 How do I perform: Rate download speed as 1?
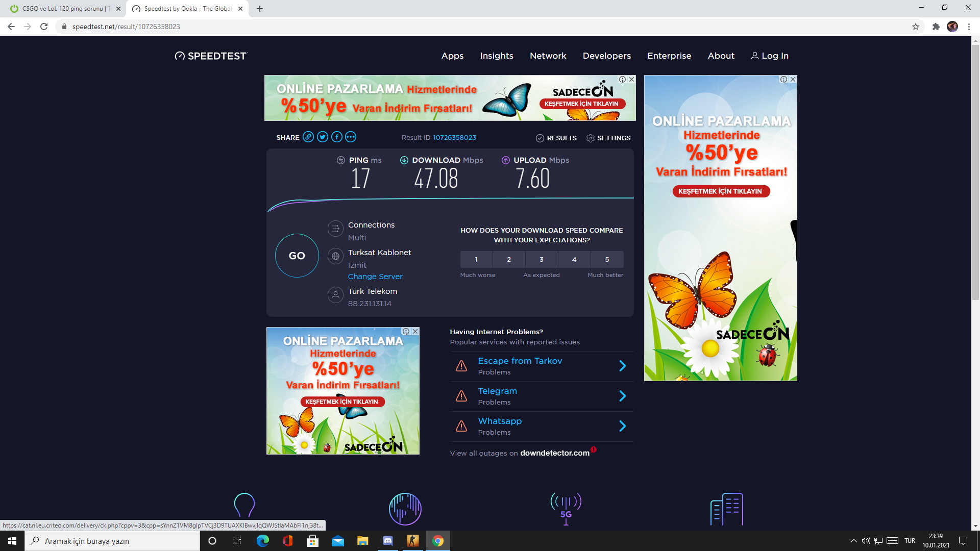click(476, 260)
